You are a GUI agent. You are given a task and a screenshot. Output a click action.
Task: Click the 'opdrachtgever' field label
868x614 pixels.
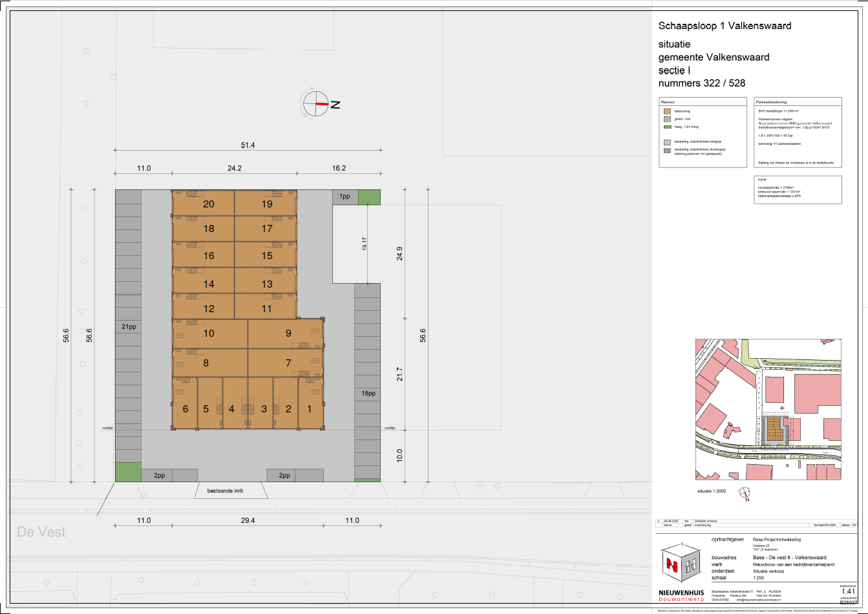coord(728,539)
